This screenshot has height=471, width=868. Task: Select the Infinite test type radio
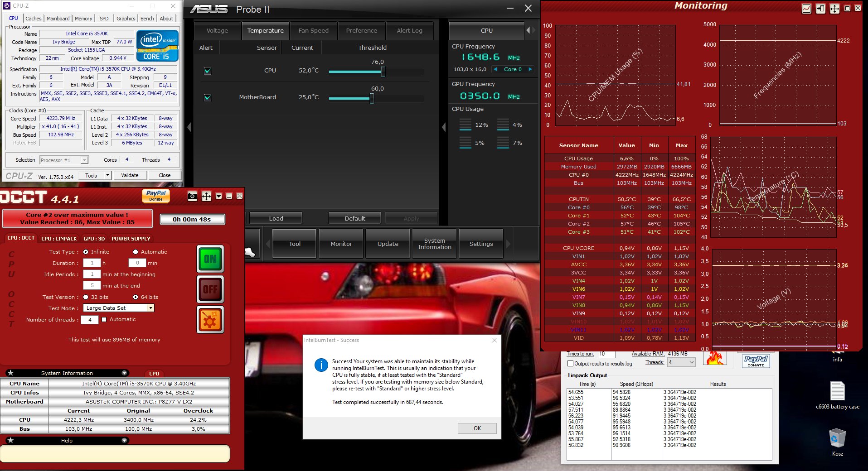pos(86,252)
